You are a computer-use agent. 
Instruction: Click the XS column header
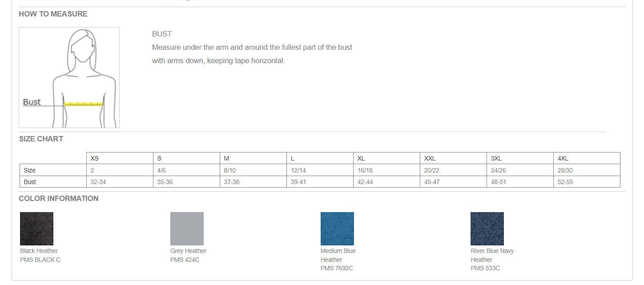point(120,158)
